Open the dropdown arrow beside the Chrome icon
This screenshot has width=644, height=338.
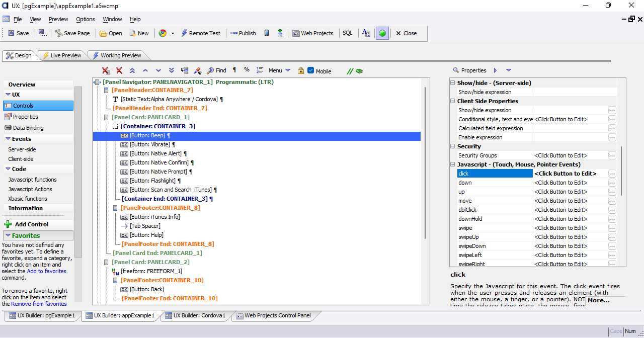click(173, 33)
